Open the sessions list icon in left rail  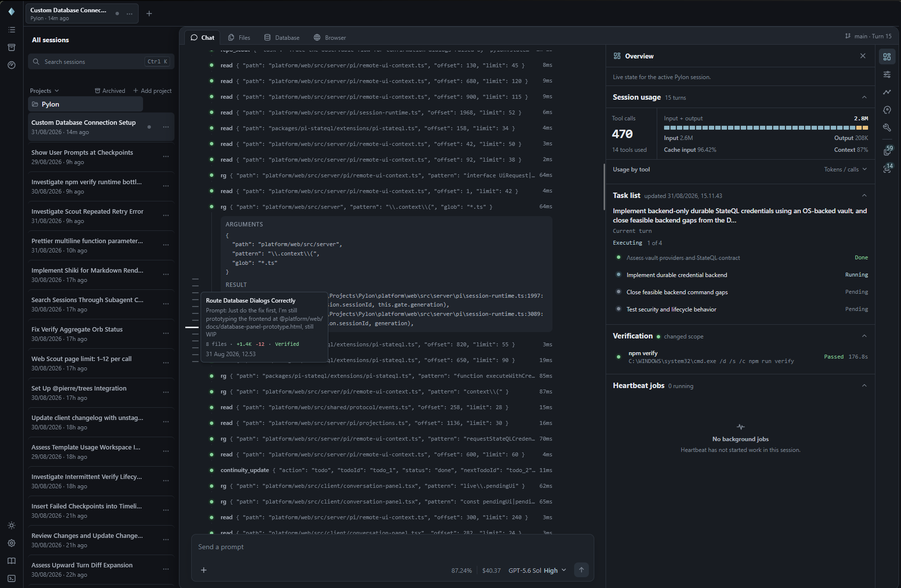[x=12, y=30]
